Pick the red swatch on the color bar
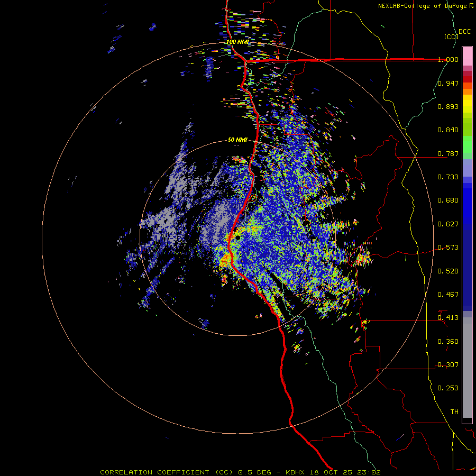This screenshot has height=476, width=476. tap(467, 79)
